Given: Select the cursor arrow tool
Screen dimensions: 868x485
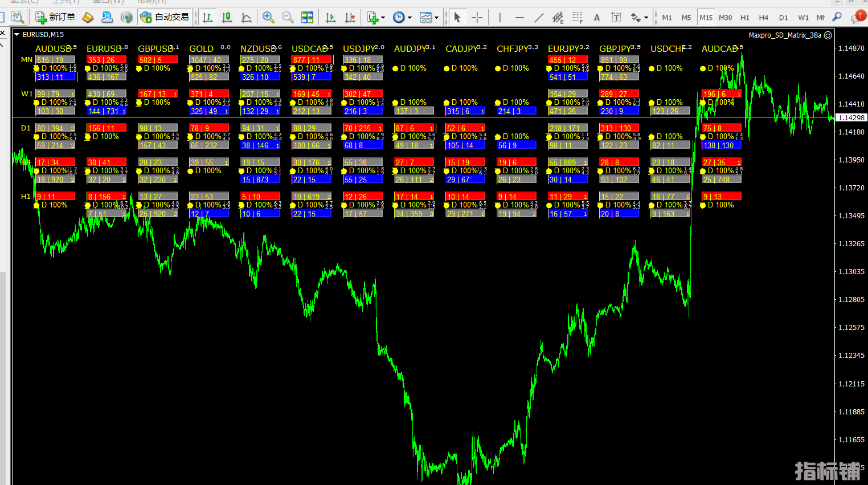Looking at the screenshot, I should [x=457, y=18].
